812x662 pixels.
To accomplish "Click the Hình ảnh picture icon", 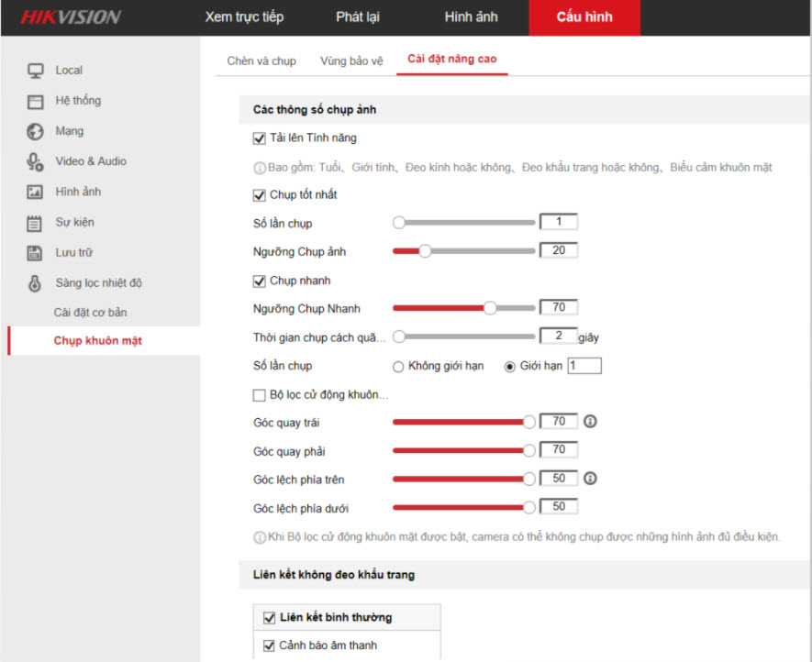I will point(36,192).
